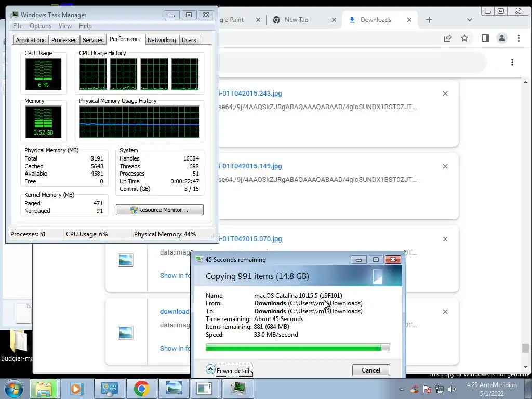Image resolution: width=532 pixels, height=399 pixels.
Task: Open the download link ending 01T042015.070.jpg
Action: tap(251, 238)
